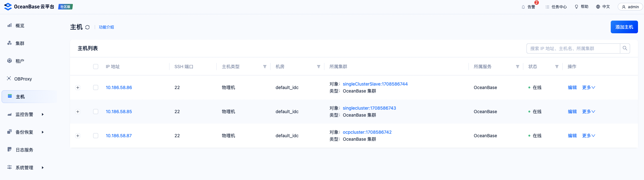Image resolution: width=644 pixels, height=180 pixels.
Task: Click the search magnifier button
Action: coord(625,48)
